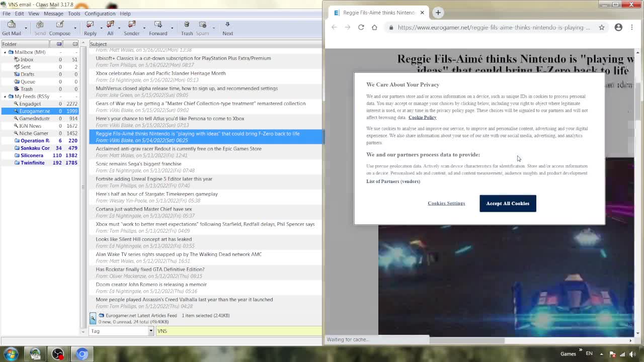Open the Spam dropdown arrow

pos(213,28)
